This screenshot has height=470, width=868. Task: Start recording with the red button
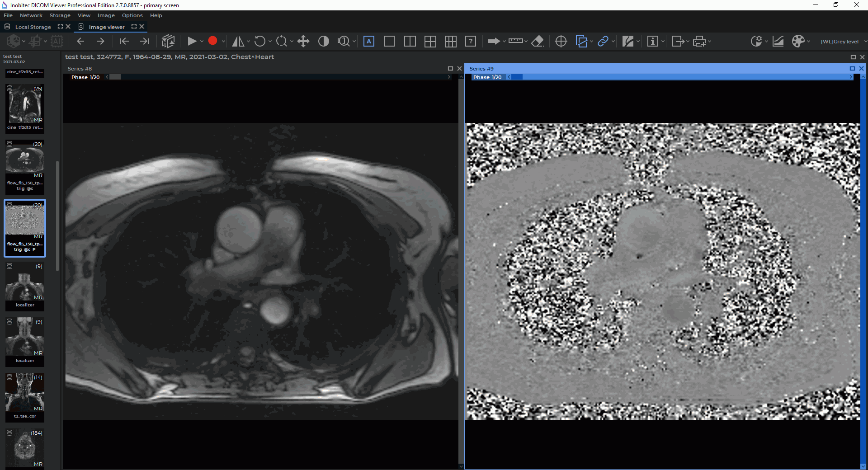pos(212,41)
